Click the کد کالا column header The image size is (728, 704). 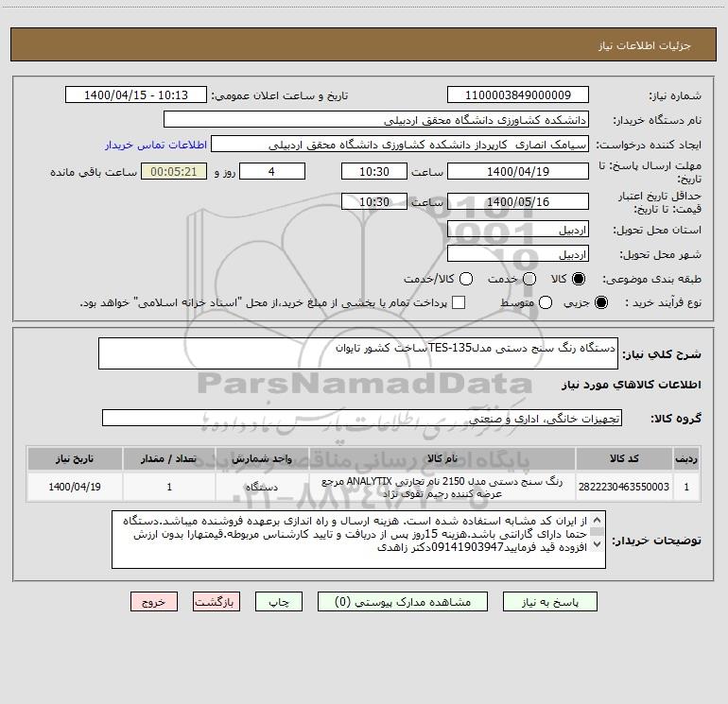624,458
